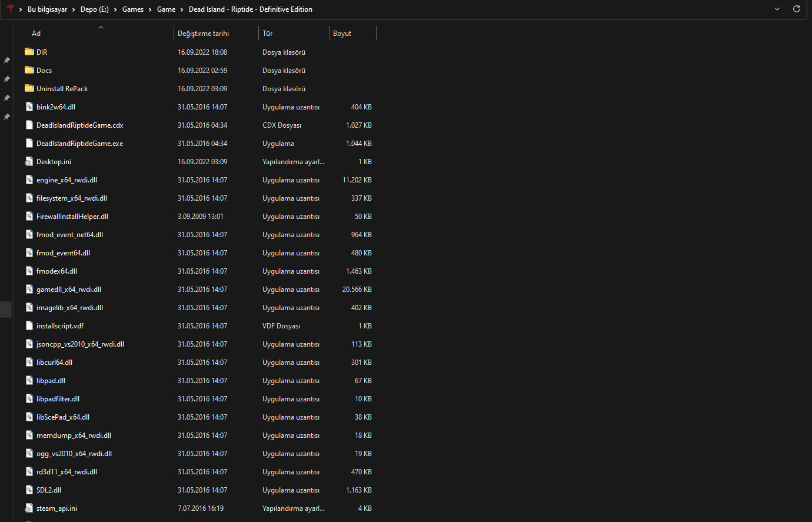Sort by the Boyut column header
Image resolution: width=812 pixels, height=522 pixels.
pos(342,34)
